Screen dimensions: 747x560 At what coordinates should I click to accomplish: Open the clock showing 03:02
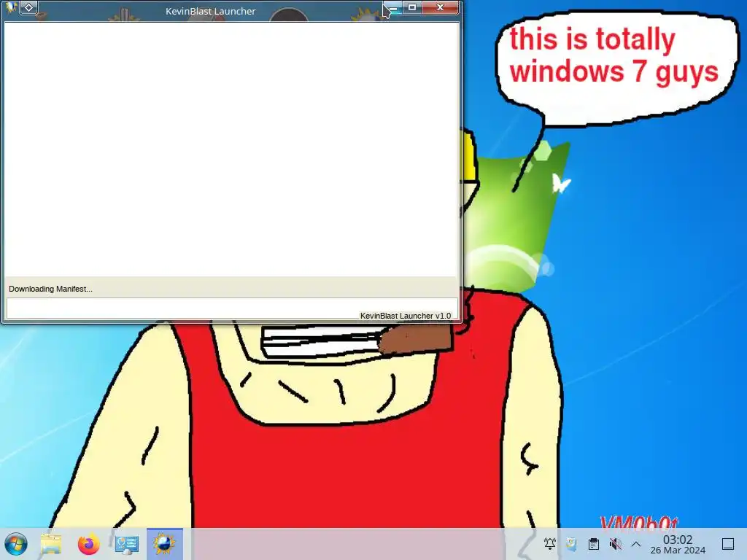point(678,544)
